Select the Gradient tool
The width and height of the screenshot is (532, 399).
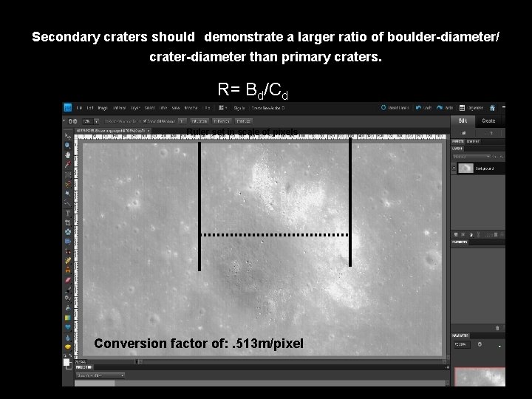[x=67, y=318]
